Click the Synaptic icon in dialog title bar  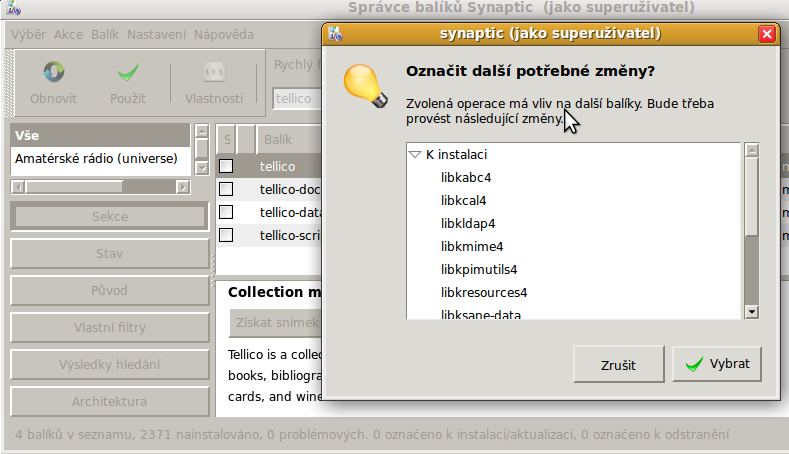click(335, 34)
